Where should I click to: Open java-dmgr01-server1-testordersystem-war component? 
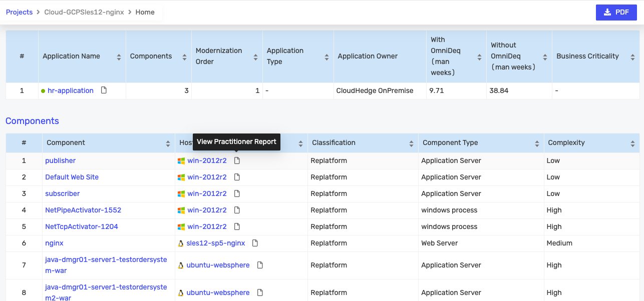click(x=106, y=265)
